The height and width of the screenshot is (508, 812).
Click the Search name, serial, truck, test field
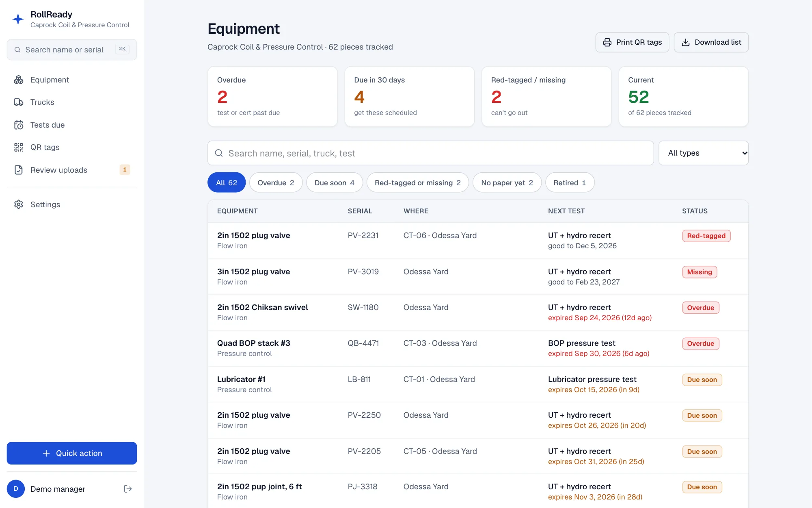pos(430,153)
